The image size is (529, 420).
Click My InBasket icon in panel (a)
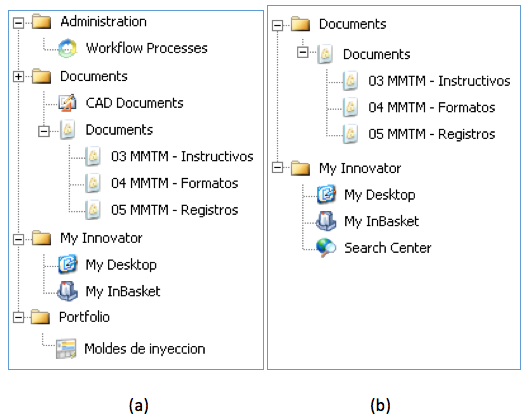click(x=67, y=291)
